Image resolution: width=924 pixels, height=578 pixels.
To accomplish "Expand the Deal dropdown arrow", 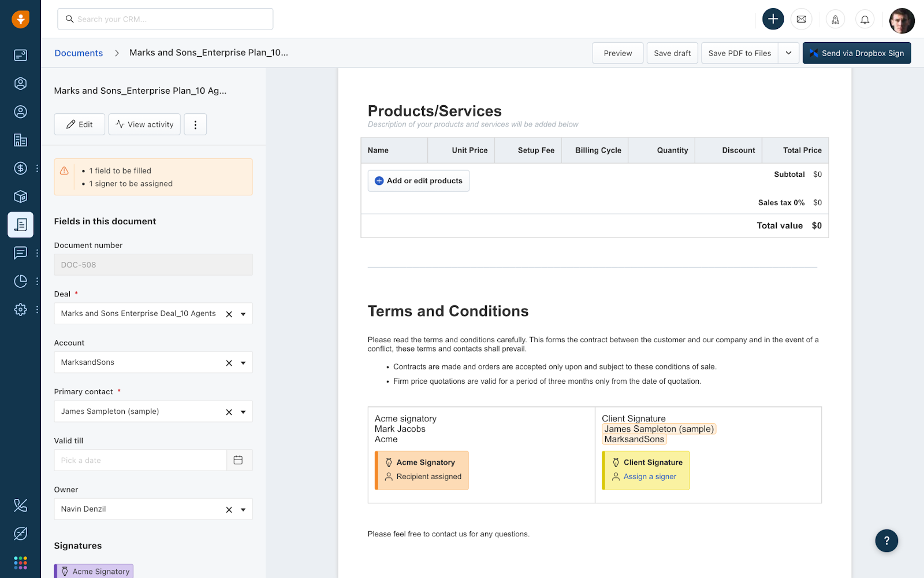I will point(243,314).
